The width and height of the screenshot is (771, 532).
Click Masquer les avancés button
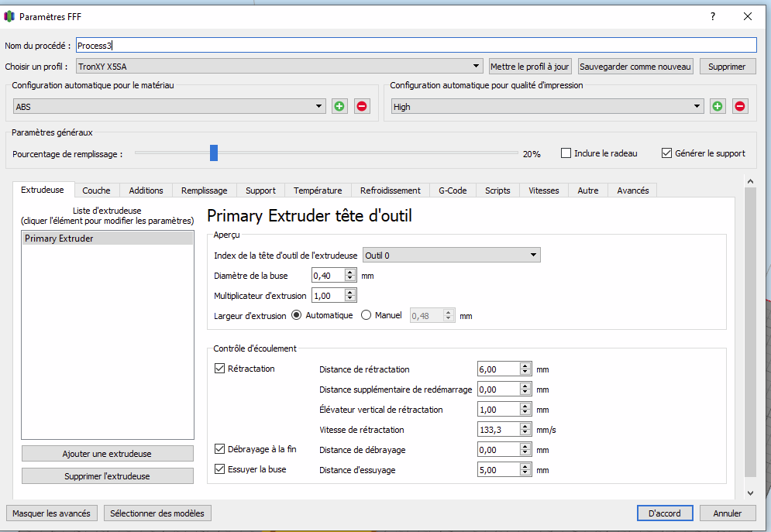[52, 513]
